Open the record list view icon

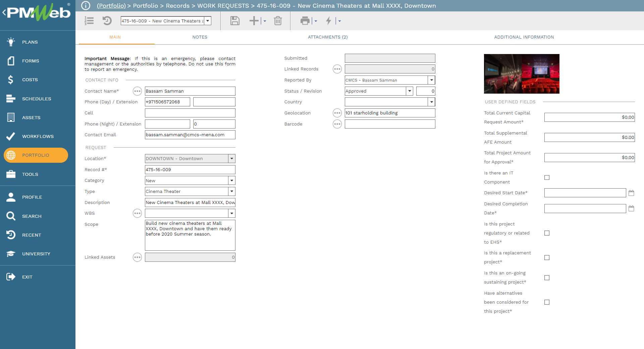89,21
